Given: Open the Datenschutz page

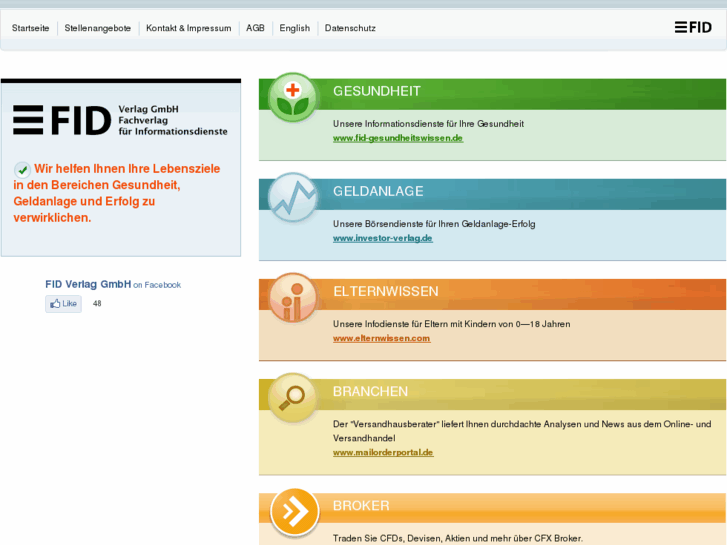Looking at the screenshot, I should click(350, 28).
